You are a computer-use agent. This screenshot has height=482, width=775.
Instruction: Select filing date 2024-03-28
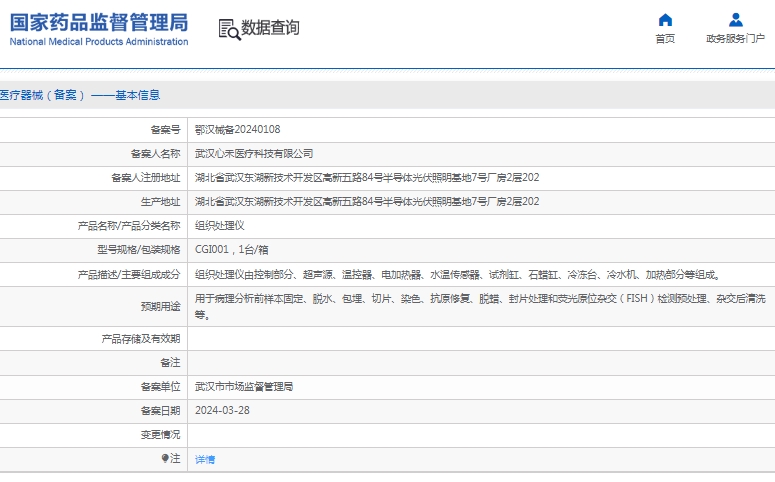(222, 410)
